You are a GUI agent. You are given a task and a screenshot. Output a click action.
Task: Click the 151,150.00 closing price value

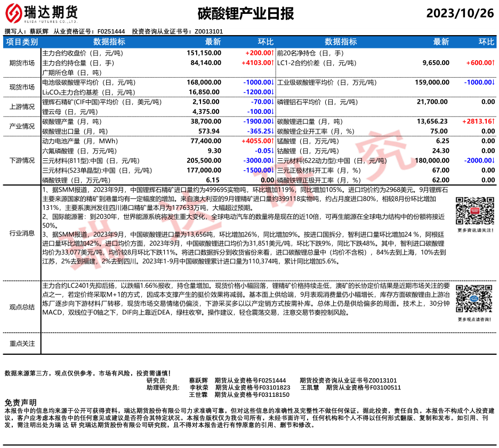tap(204, 53)
